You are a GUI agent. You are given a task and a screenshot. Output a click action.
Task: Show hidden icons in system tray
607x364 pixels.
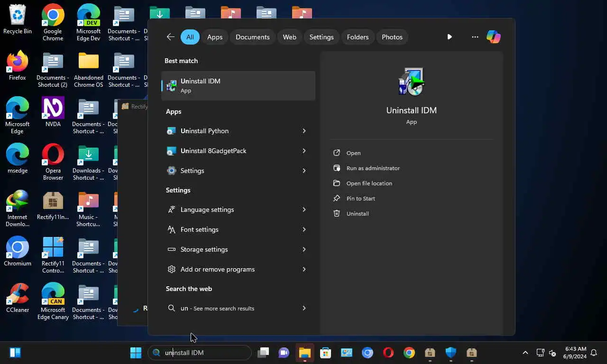(525, 353)
